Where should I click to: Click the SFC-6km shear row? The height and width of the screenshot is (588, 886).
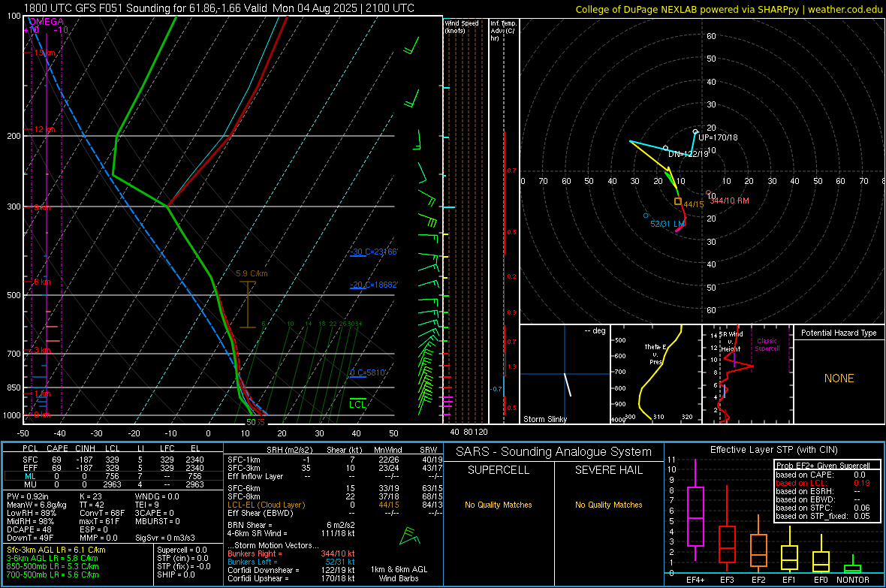[x=335, y=488]
